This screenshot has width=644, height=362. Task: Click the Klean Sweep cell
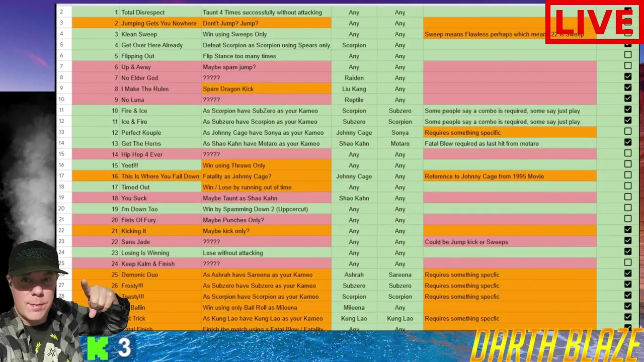tap(160, 34)
